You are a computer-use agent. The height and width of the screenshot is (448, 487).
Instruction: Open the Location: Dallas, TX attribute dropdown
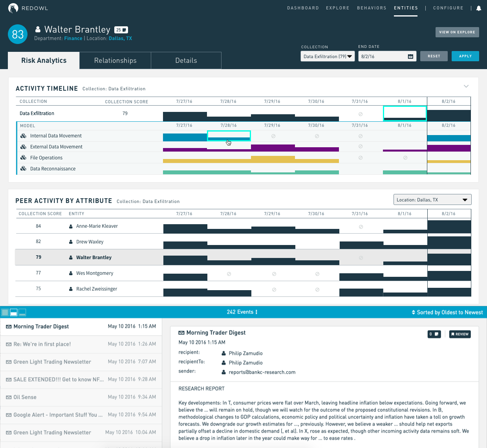coord(432,200)
